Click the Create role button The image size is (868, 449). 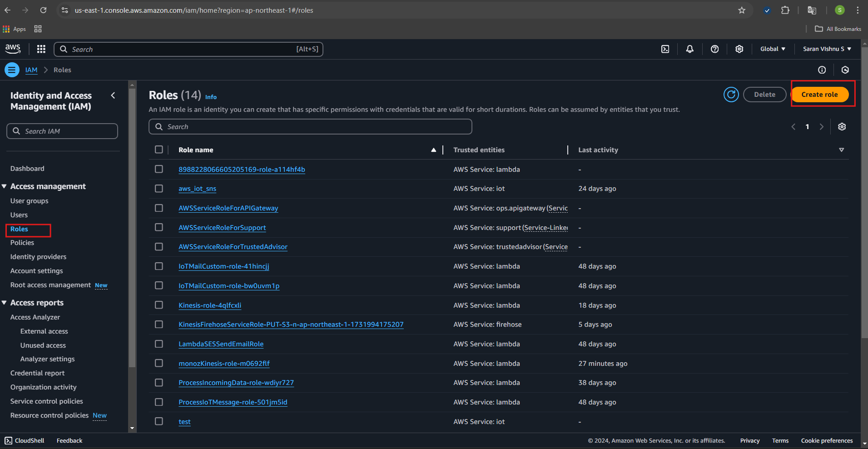coord(819,95)
